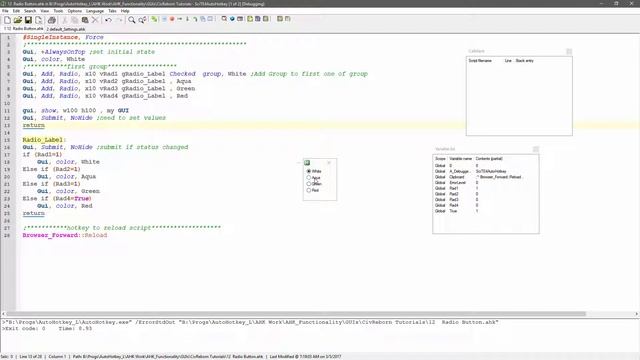Click the green run script icon

(154, 19)
